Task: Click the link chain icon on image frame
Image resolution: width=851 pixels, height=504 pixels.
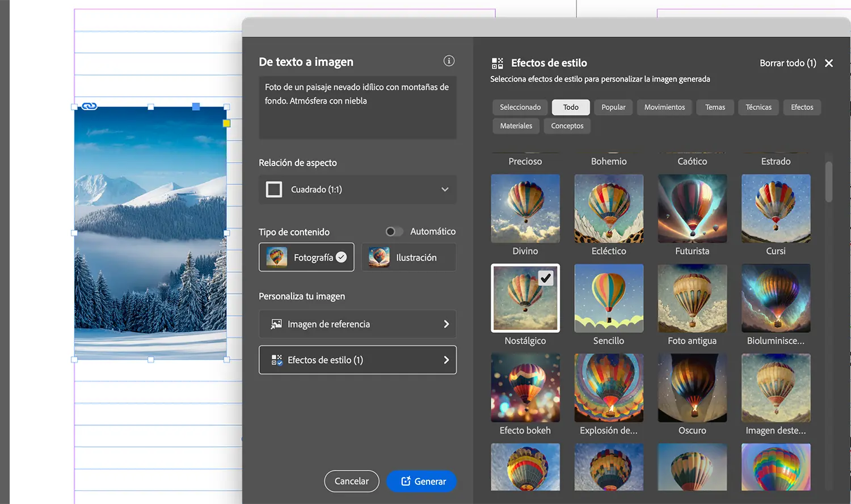Action: (90, 106)
